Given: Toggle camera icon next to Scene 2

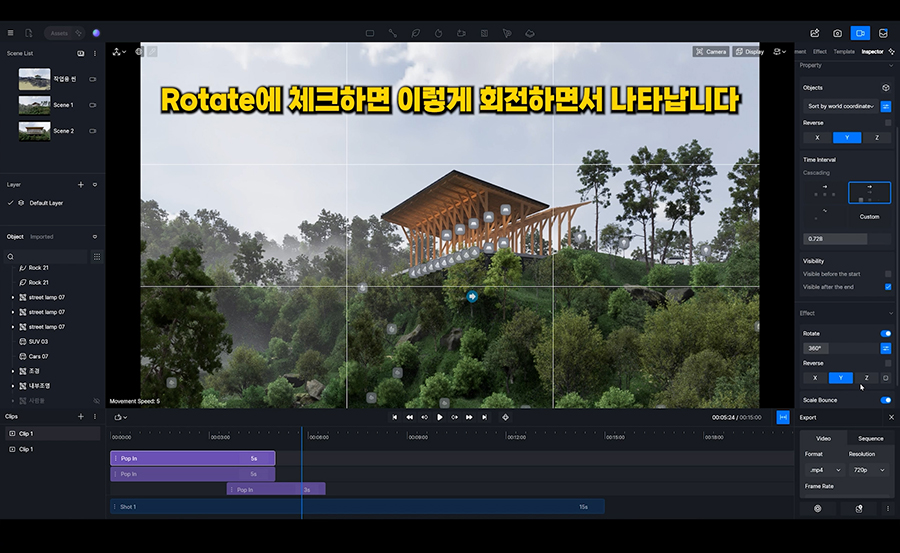Looking at the screenshot, I should [92, 131].
